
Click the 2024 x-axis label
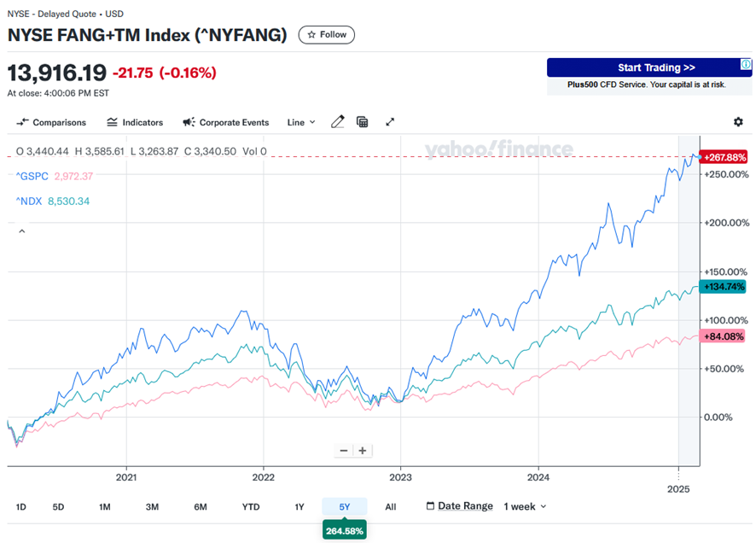point(538,477)
